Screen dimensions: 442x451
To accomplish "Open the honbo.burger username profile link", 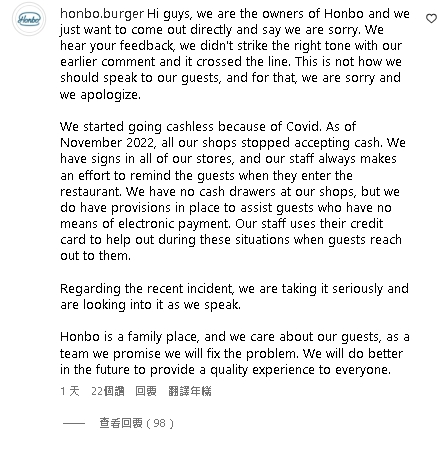I will (x=102, y=14).
